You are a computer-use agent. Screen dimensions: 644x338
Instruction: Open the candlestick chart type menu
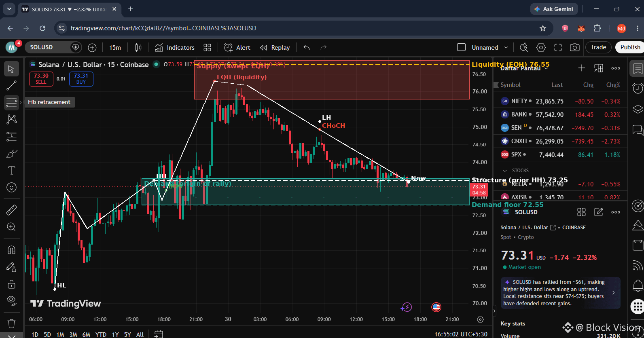tap(138, 48)
